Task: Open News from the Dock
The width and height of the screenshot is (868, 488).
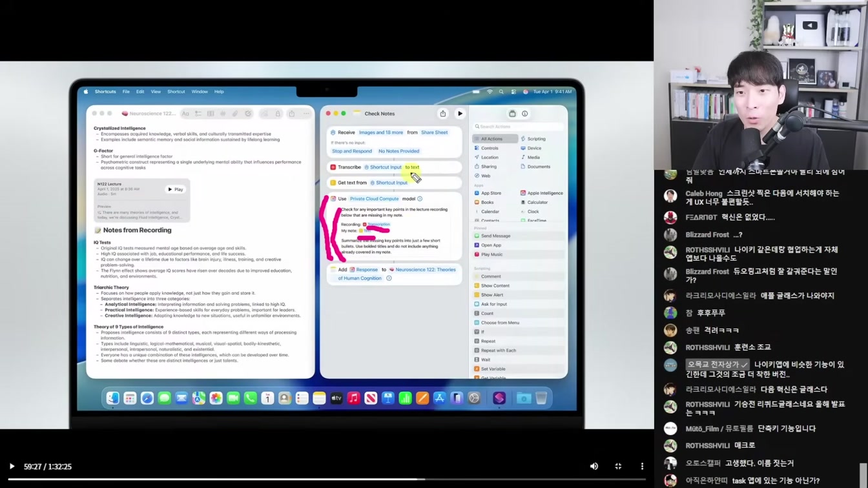Action: click(x=371, y=398)
